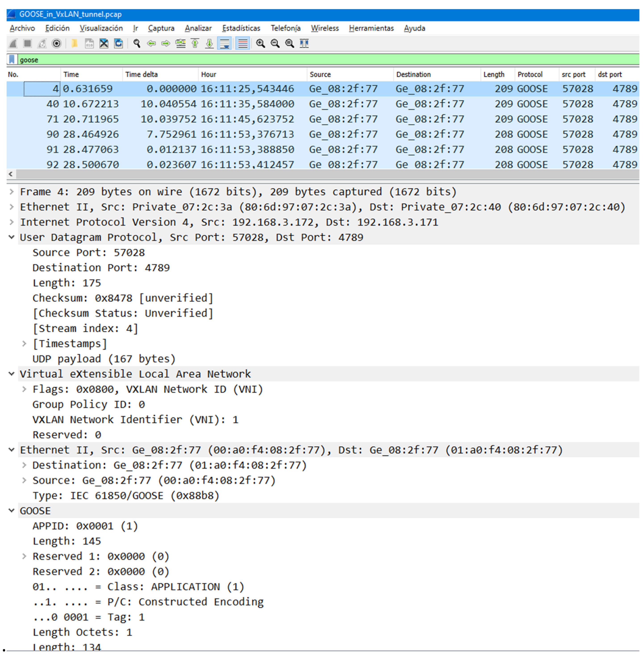The image size is (644, 660).
Task: Expand the Frame 4 details row
Action: click(12, 192)
